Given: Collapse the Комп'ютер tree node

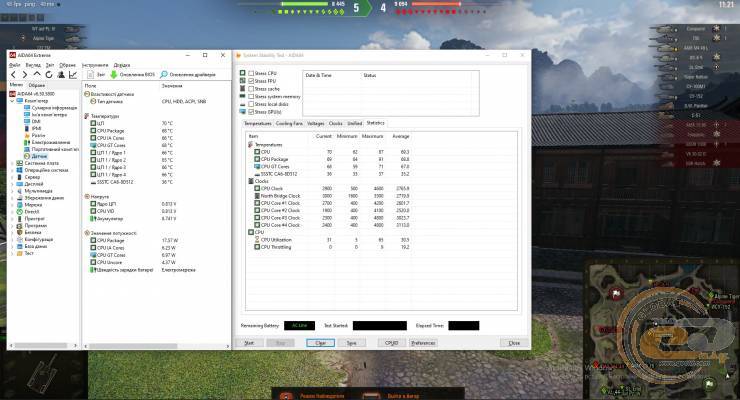Looking at the screenshot, I should [x=12, y=101].
